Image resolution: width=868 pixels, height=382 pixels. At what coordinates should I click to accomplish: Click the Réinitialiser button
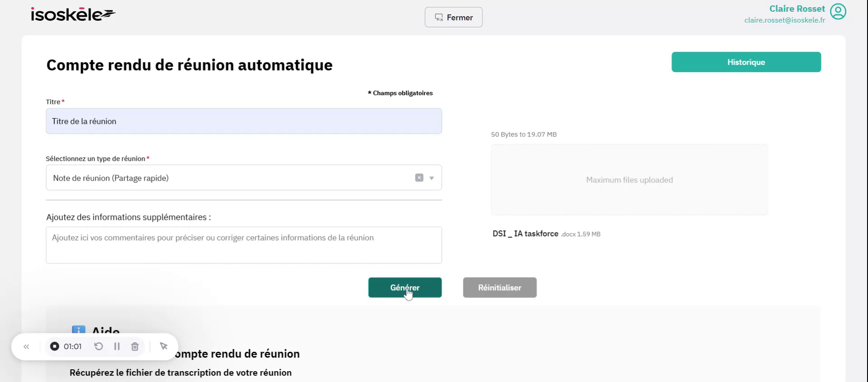pyautogui.click(x=500, y=288)
